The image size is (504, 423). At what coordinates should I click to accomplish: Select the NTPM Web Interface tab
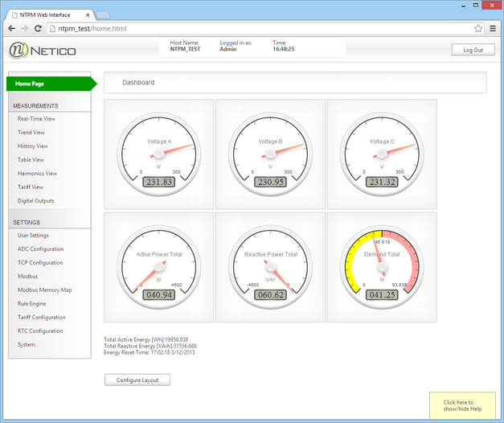point(51,14)
